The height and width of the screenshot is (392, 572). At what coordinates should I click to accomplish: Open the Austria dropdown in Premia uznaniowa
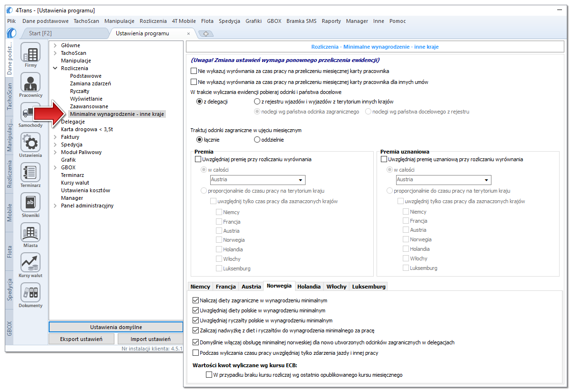tap(443, 180)
